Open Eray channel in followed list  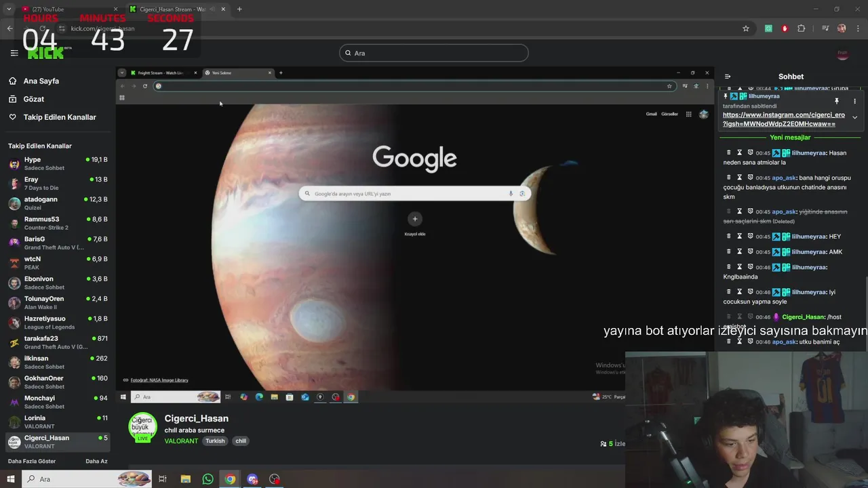[58, 183]
